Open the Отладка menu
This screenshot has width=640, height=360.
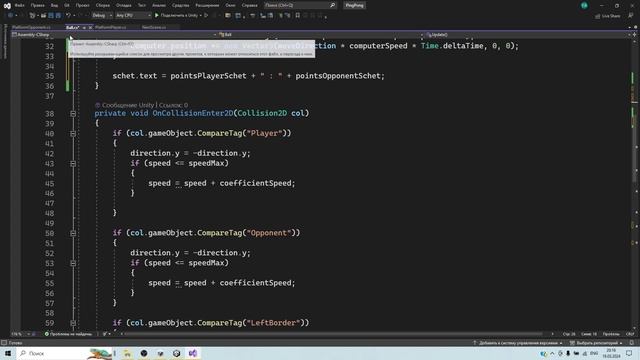click(x=124, y=5)
